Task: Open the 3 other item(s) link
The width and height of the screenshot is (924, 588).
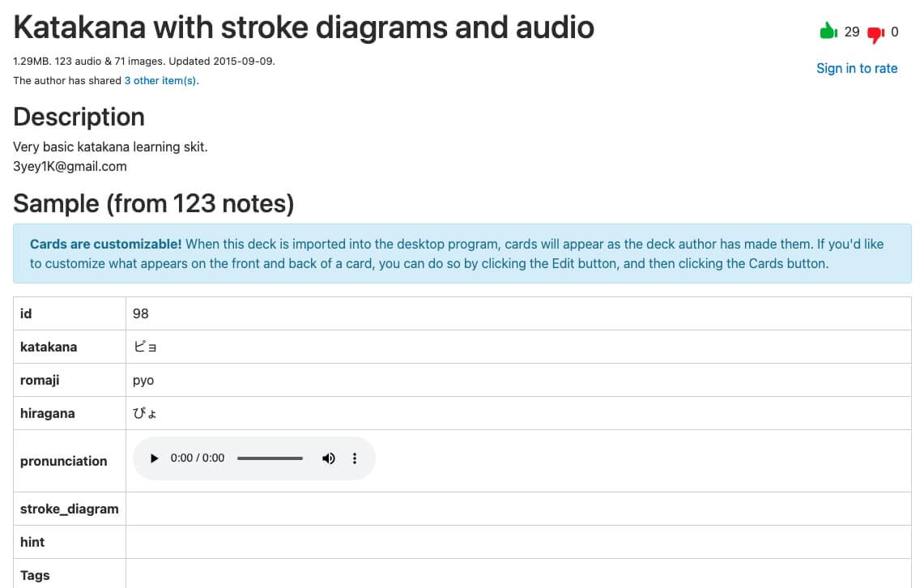Action: click(x=160, y=81)
